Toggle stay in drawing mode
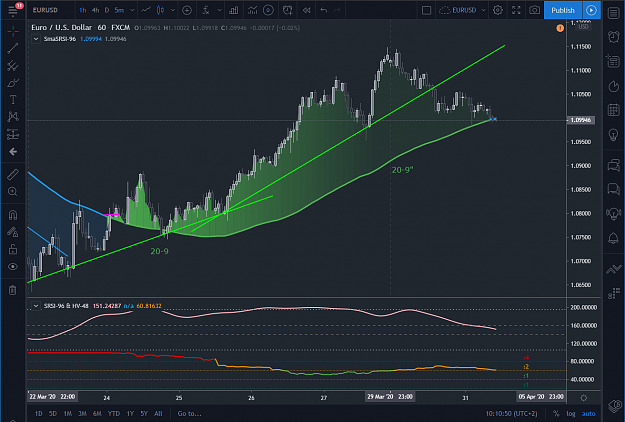The height and width of the screenshot is (422, 625). pos(13,232)
